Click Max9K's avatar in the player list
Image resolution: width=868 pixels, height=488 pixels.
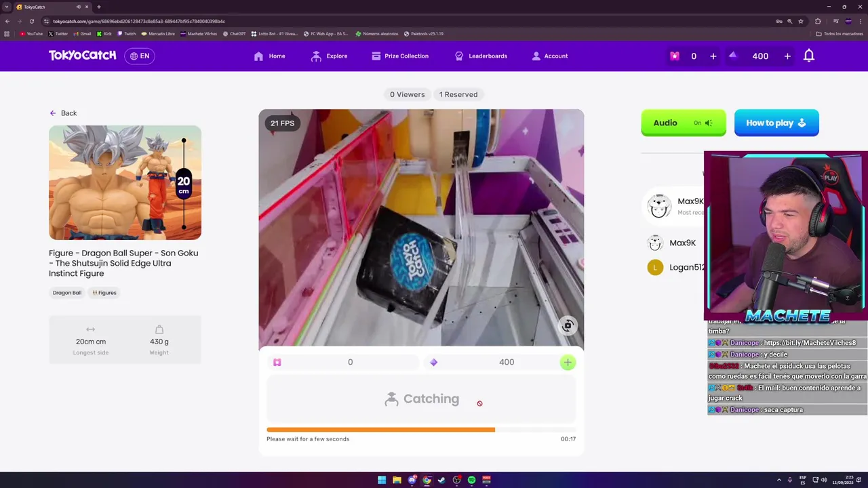654,243
